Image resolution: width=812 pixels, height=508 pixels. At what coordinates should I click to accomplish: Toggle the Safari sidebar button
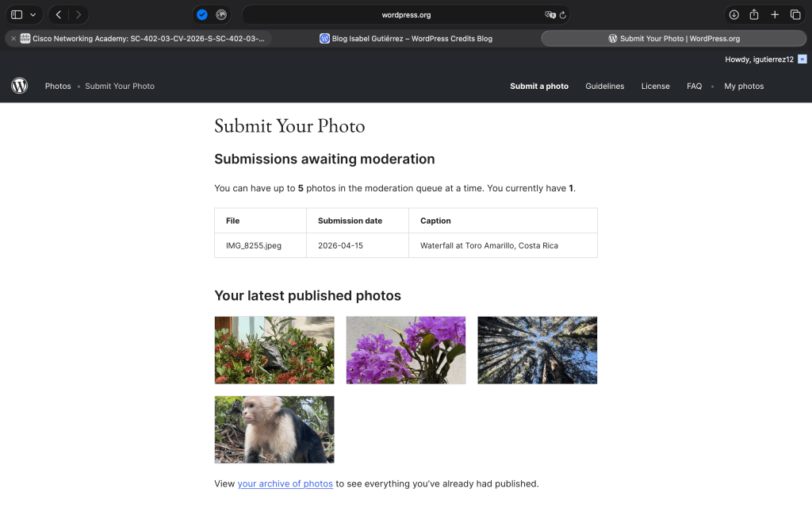point(17,14)
